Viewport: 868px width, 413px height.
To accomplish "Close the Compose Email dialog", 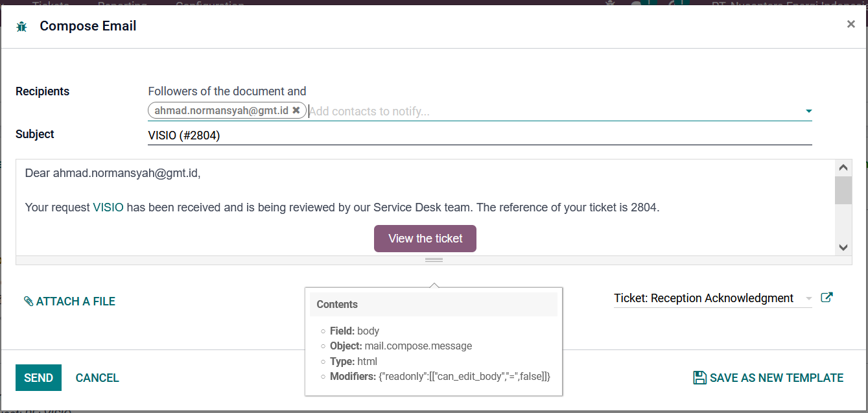I will 850,25.
